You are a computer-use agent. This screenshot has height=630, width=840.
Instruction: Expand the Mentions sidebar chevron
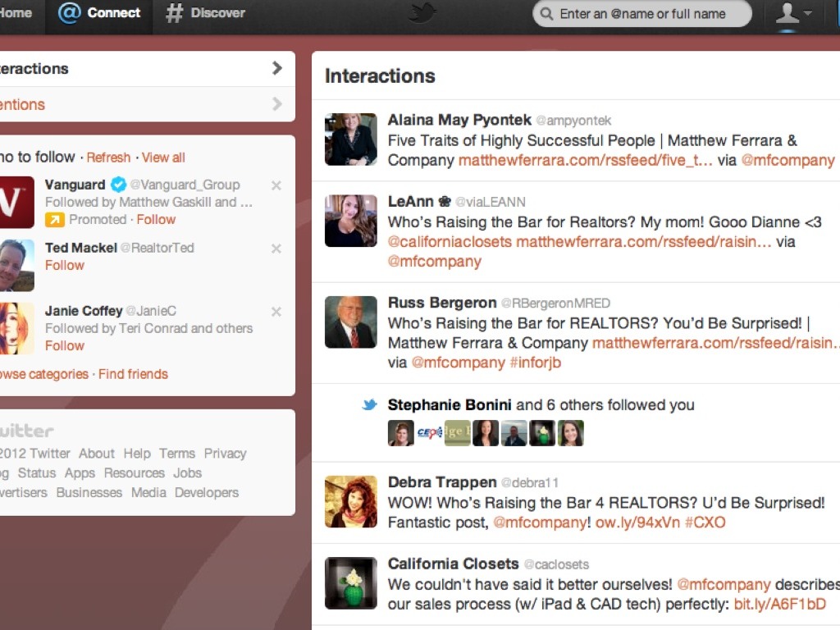(x=276, y=104)
